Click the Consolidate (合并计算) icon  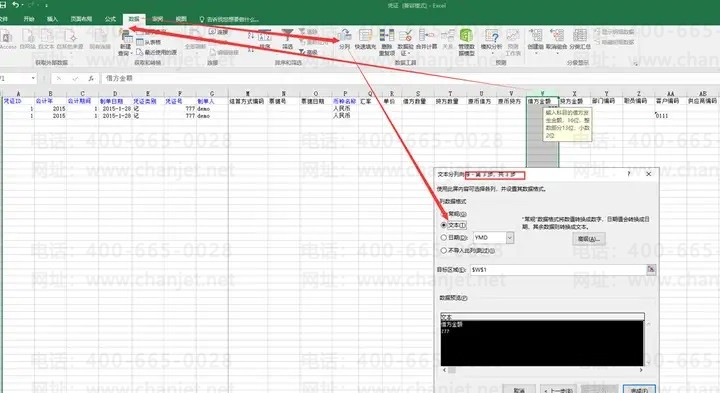[427, 35]
